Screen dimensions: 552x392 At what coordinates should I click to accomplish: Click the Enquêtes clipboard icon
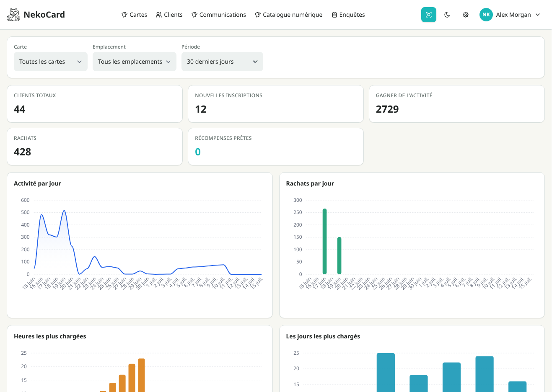pos(334,15)
